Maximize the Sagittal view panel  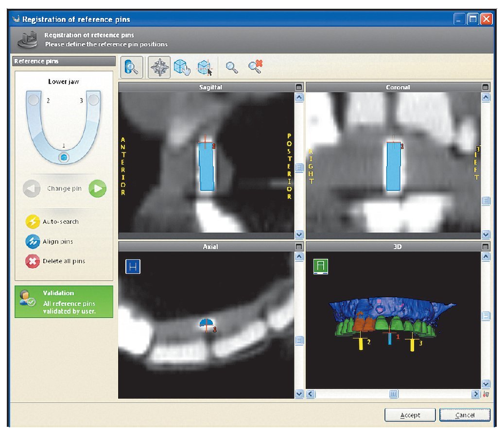[x=298, y=87]
